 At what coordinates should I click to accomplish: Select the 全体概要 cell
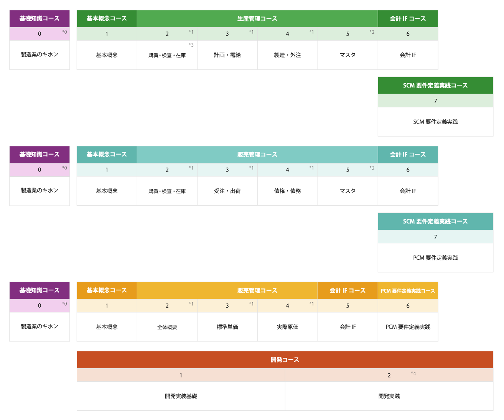167,327
